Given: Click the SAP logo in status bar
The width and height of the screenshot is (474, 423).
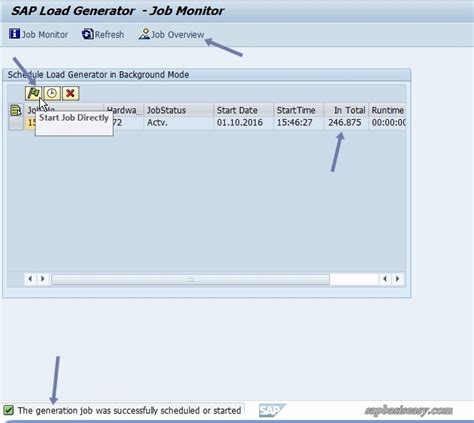Looking at the screenshot, I should click(x=272, y=410).
